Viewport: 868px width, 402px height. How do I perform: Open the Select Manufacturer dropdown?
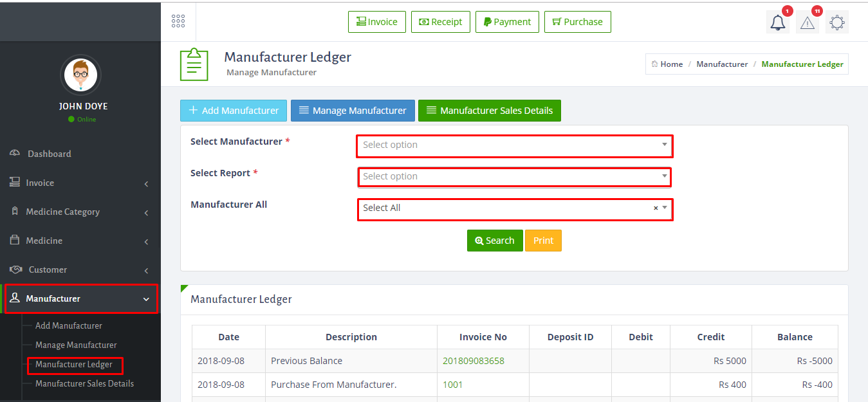coord(515,145)
